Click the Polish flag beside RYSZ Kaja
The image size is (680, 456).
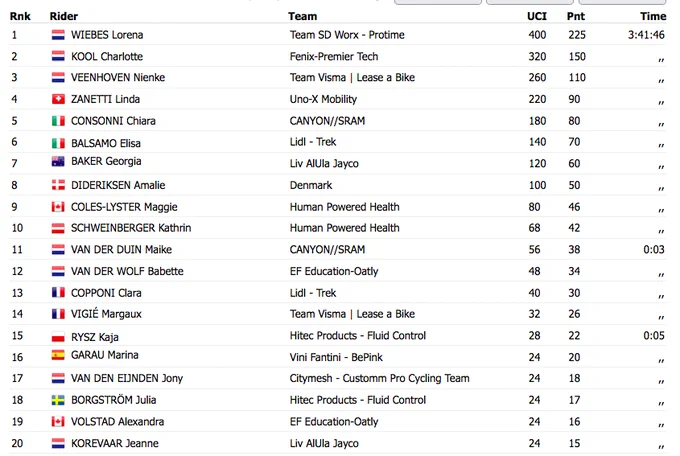click(x=58, y=337)
